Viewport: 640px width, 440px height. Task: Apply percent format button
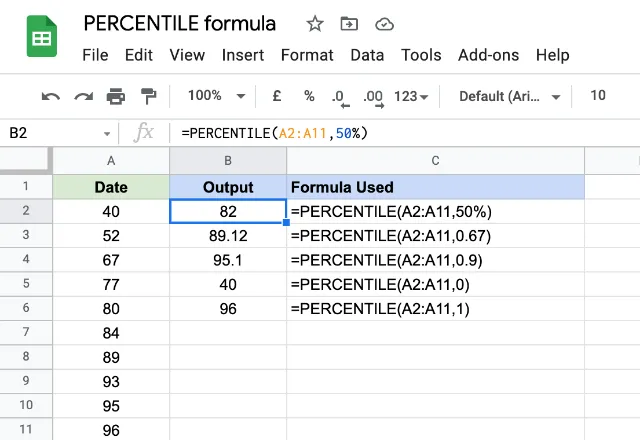pos(309,96)
